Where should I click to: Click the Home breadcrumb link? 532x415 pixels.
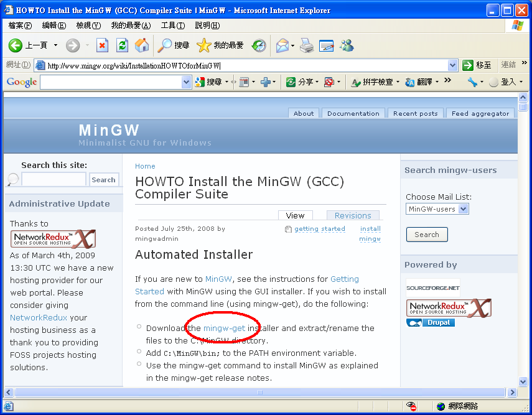tap(145, 166)
